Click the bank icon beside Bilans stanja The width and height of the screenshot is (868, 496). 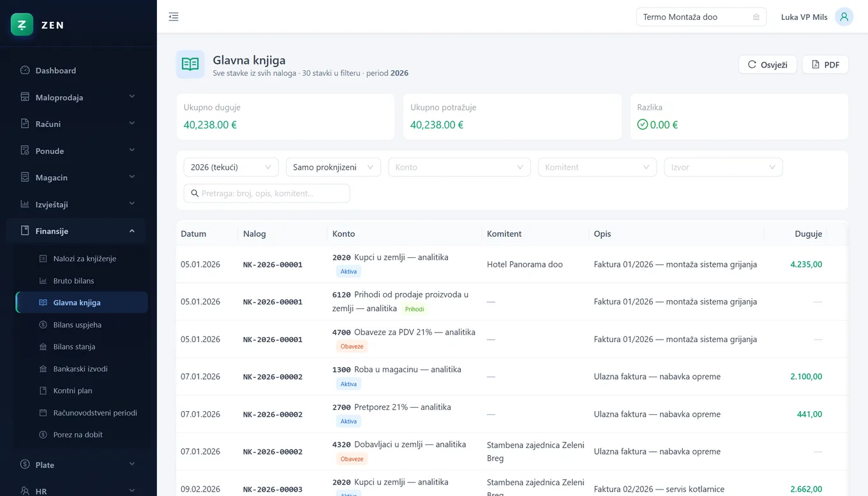tap(43, 347)
